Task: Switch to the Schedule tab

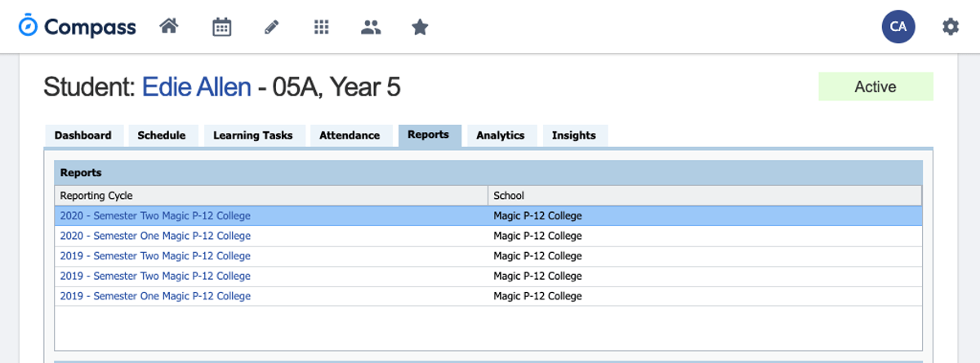Action: 162,135
